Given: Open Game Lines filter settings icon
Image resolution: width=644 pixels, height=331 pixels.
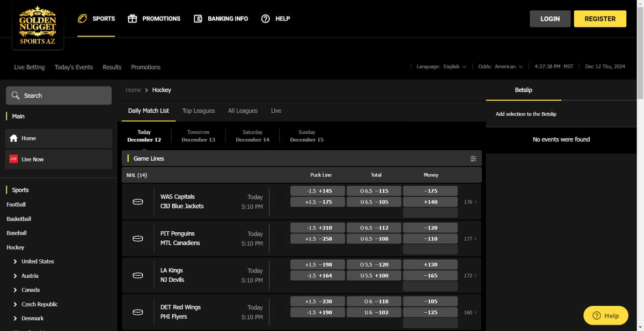Looking at the screenshot, I should point(473,159).
